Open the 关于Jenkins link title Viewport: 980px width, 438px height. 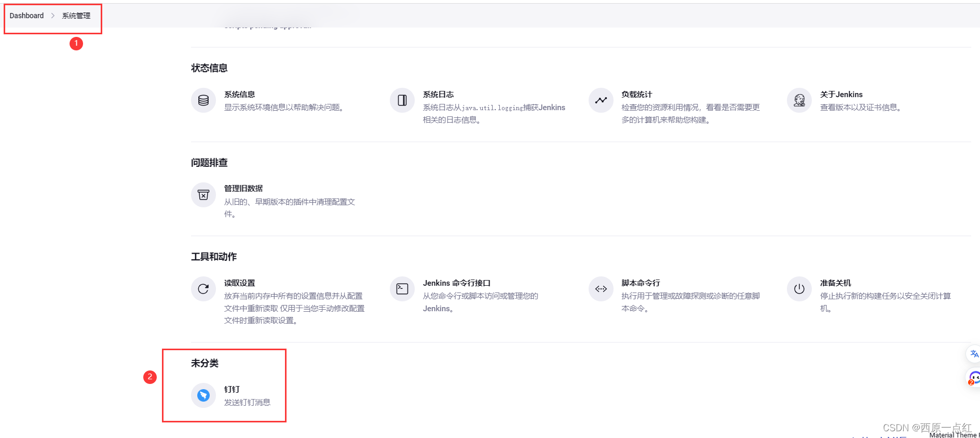tap(841, 95)
